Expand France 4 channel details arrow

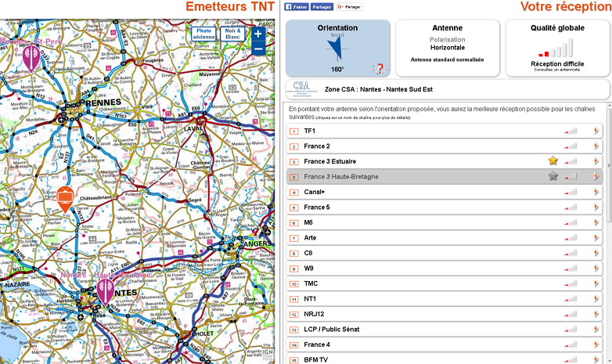click(x=596, y=344)
